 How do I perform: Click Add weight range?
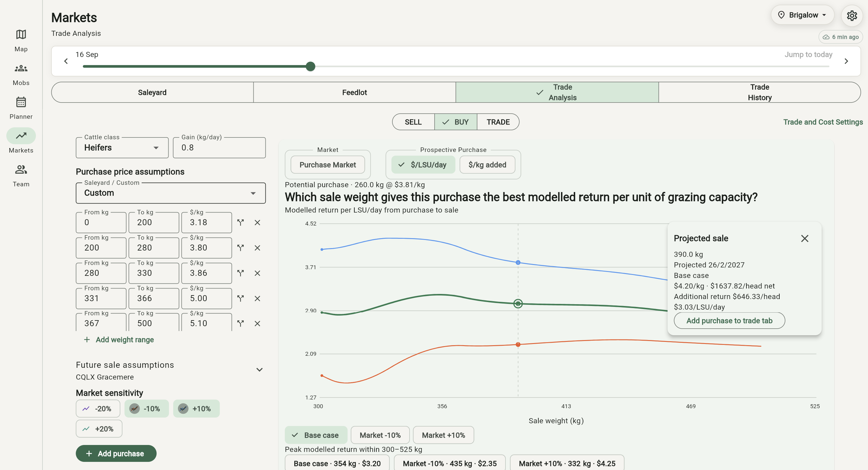coord(119,340)
